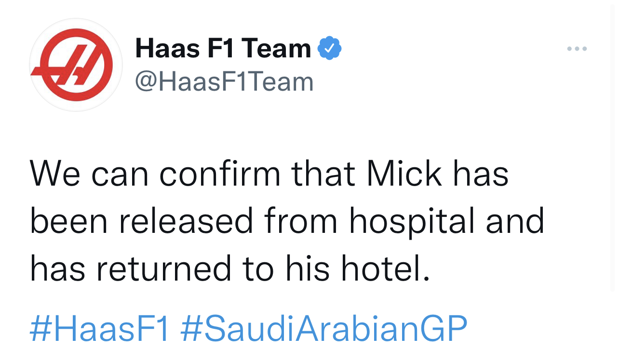
Task: Click the word "returned" in the tweet
Action: [164, 269]
